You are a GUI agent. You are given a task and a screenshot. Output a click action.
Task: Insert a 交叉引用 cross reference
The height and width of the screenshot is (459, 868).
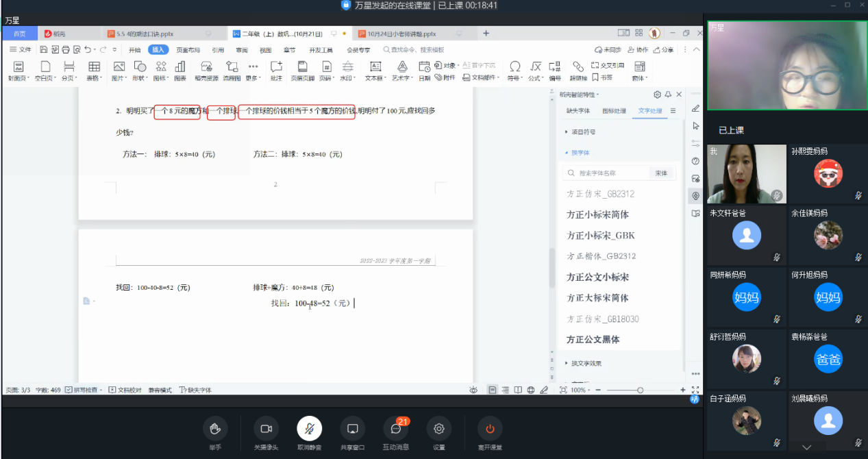tap(608, 66)
